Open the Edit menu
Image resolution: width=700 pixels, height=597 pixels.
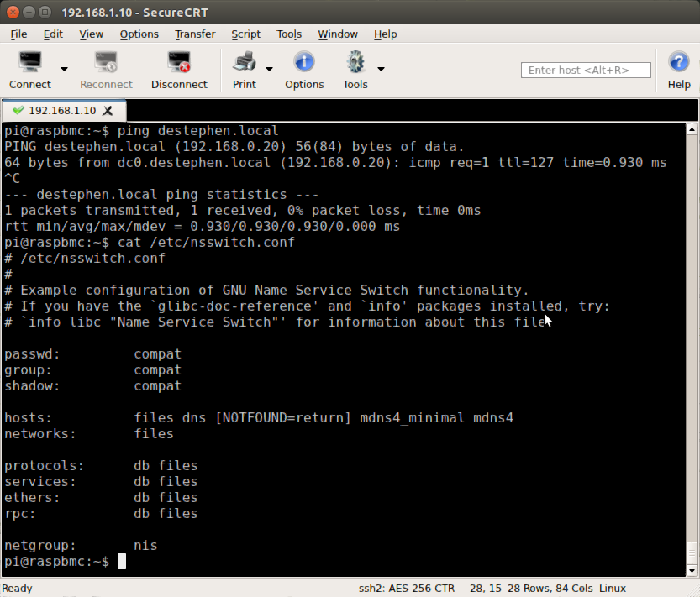(53, 34)
